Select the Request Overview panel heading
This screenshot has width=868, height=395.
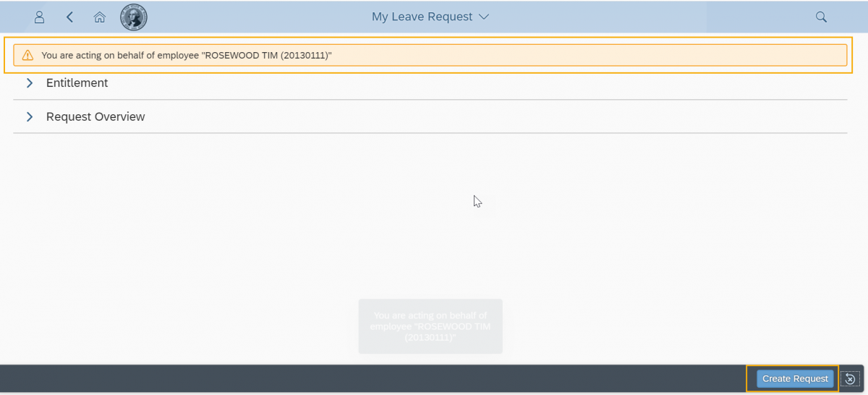95,117
